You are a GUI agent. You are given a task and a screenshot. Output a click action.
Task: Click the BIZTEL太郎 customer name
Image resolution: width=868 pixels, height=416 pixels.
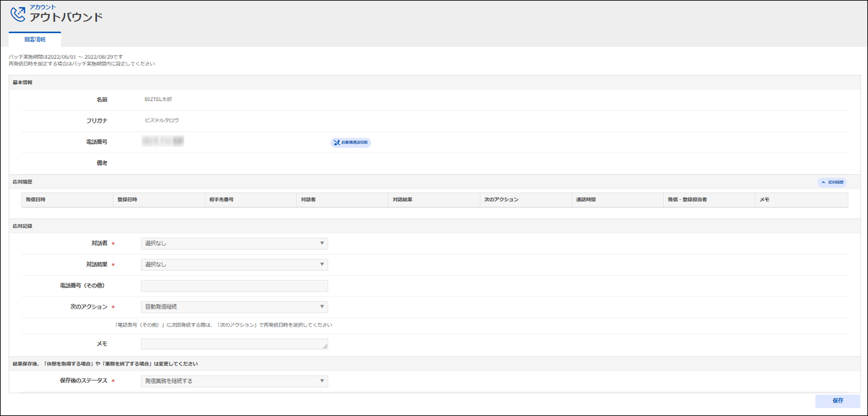point(158,99)
